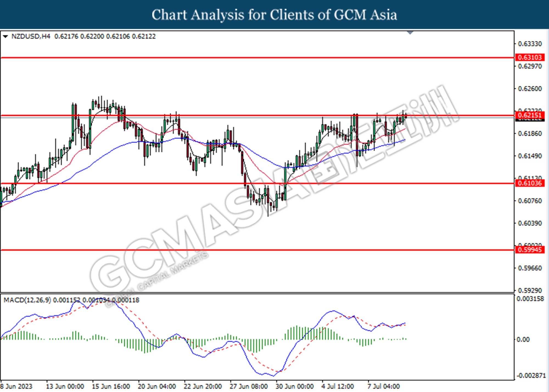Click the 0.59660 price scale value

tap(530, 268)
